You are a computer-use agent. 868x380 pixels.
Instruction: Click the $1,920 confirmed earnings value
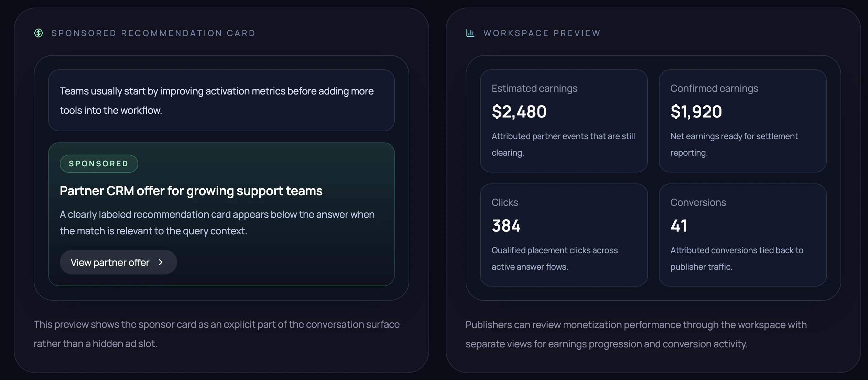696,112
